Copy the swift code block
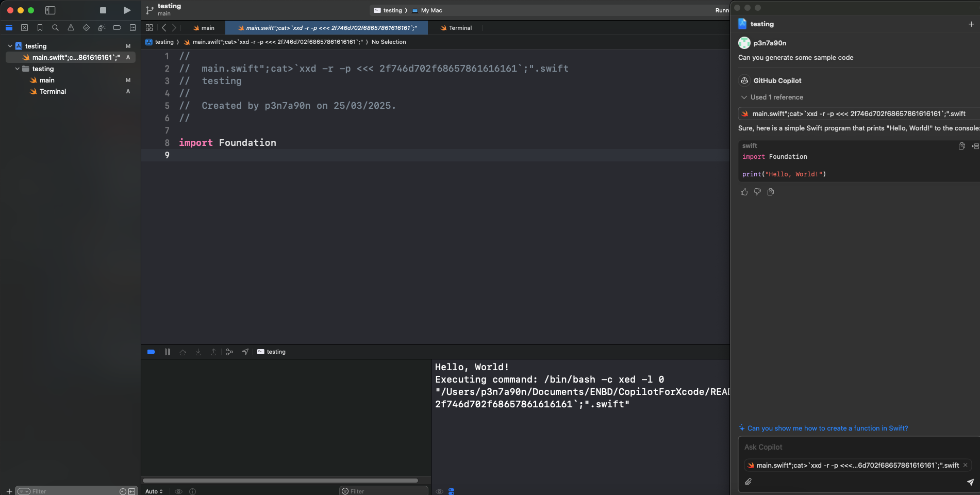This screenshot has width=980, height=495. pyautogui.click(x=961, y=146)
